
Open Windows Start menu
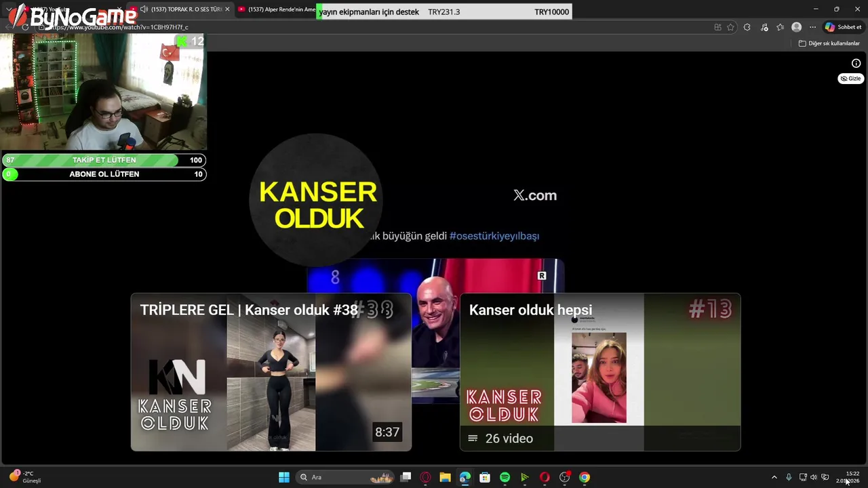coord(284,477)
